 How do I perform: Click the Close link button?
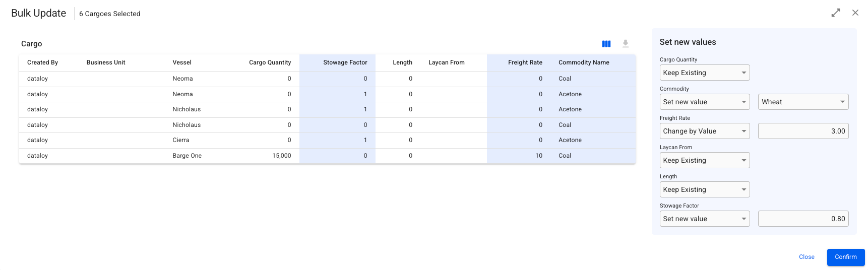click(x=806, y=257)
